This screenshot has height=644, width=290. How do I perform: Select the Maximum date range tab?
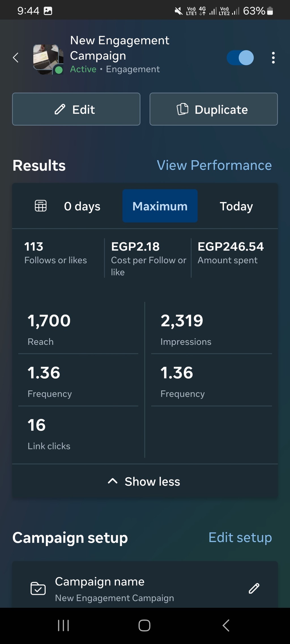pos(160,206)
